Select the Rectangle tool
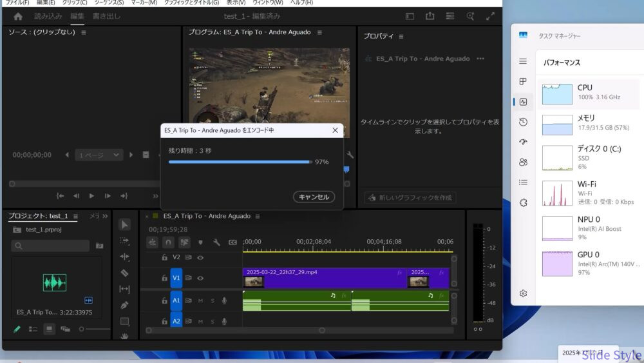The image size is (644, 363). click(x=124, y=321)
